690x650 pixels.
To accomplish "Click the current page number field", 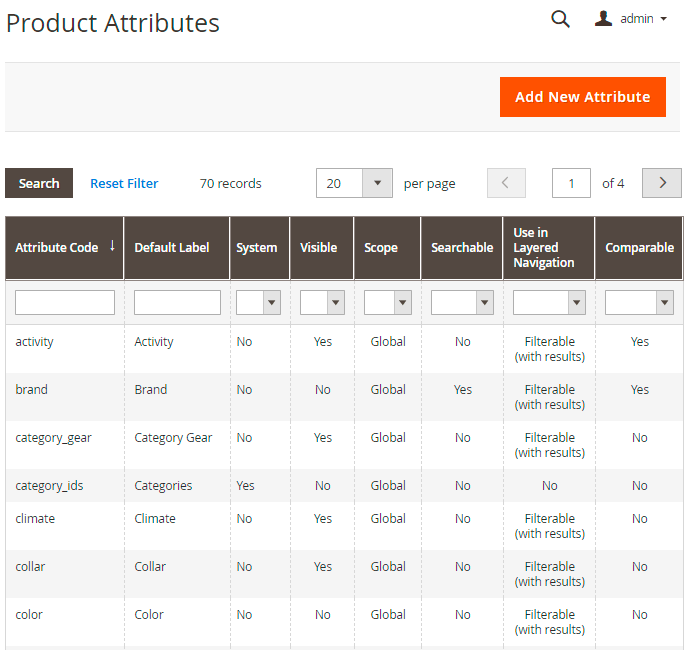I will tap(571, 183).
